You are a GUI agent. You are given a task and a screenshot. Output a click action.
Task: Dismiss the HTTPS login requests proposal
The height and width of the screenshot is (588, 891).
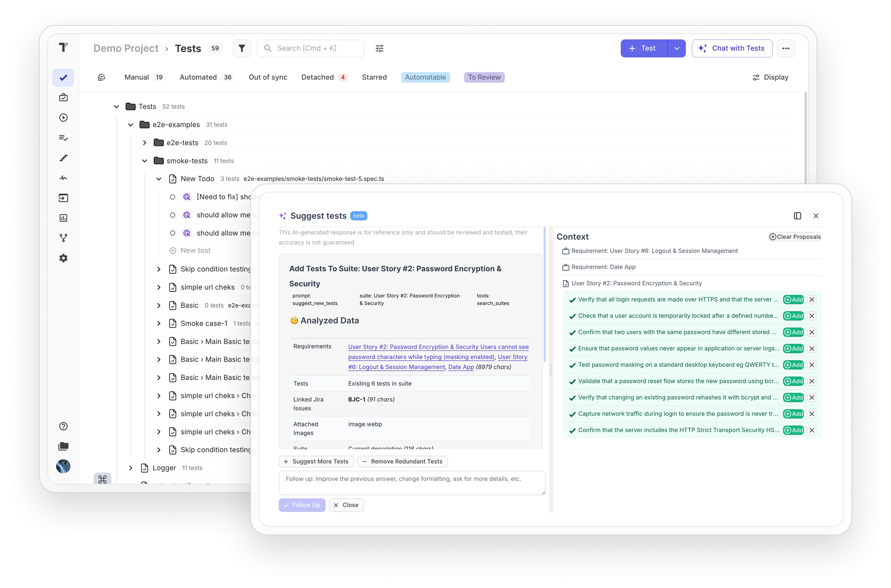pos(812,300)
